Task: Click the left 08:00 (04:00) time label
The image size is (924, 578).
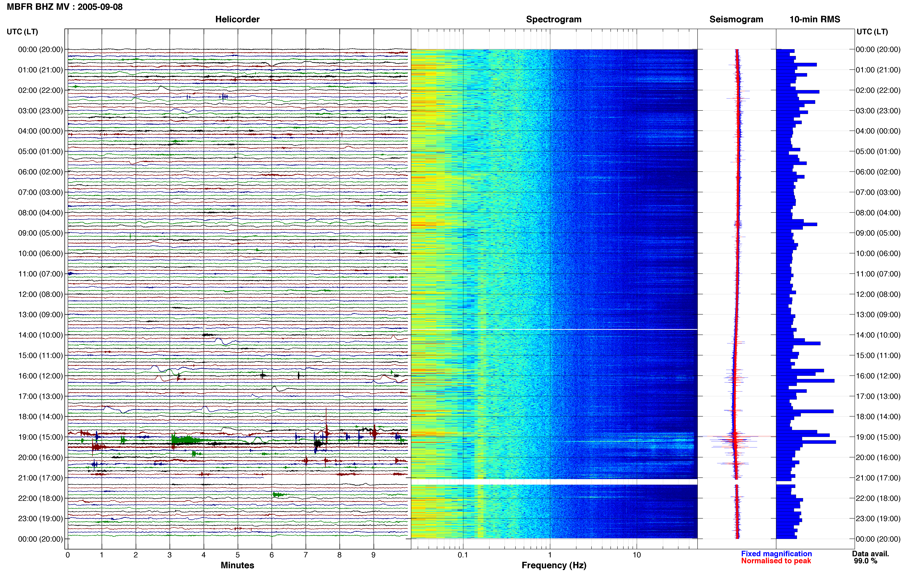Action: click(41, 212)
